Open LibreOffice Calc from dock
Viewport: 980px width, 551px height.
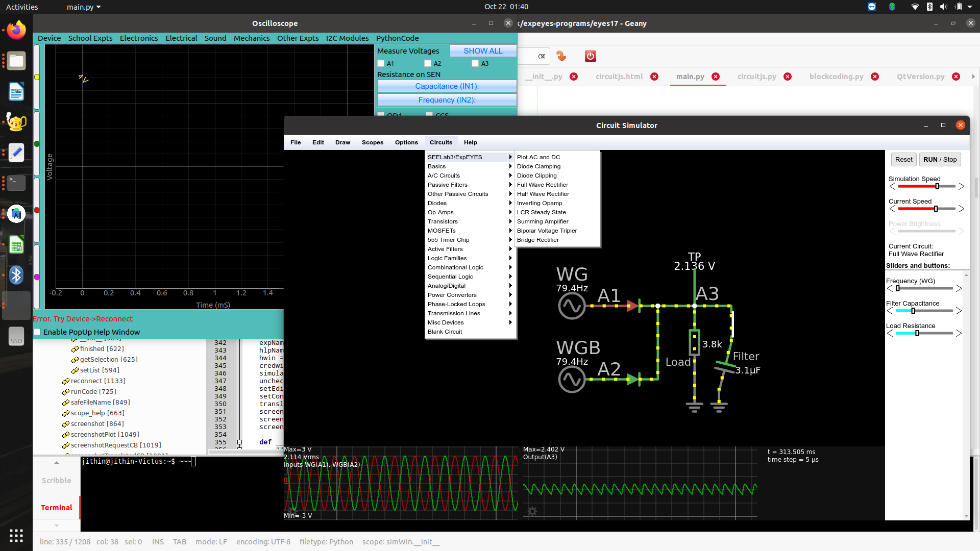16,245
